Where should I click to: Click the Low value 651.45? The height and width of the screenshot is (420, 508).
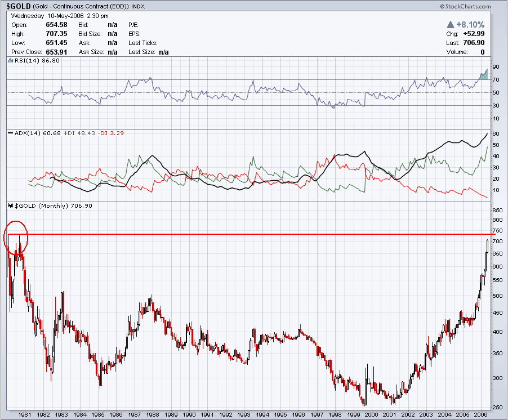pyautogui.click(x=56, y=43)
